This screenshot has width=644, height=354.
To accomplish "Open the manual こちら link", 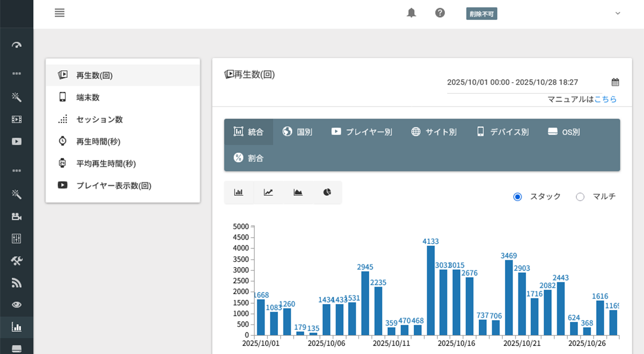I will [605, 99].
